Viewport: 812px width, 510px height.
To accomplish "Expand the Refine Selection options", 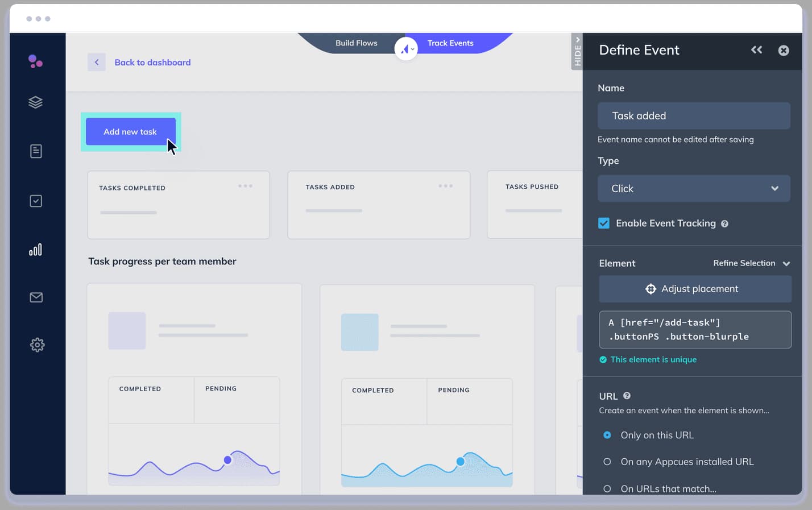I will tap(752, 263).
